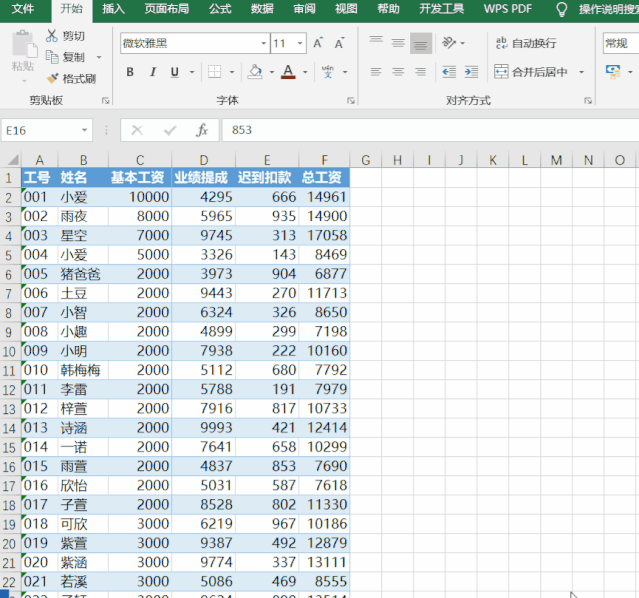Increase indent icon

coord(471,72)
